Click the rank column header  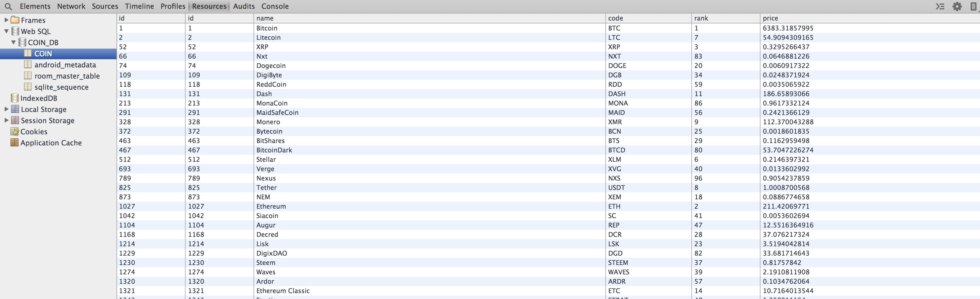click(701, 18)
